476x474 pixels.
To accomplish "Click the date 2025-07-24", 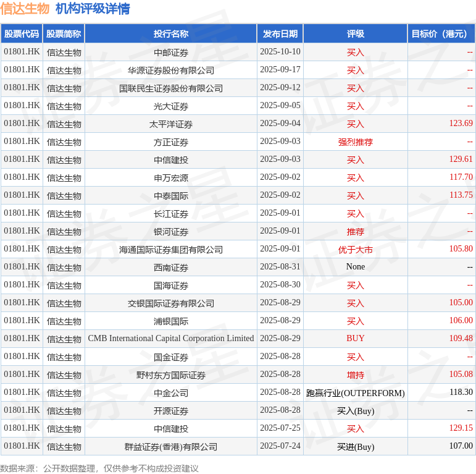I will tap(280, 446).
